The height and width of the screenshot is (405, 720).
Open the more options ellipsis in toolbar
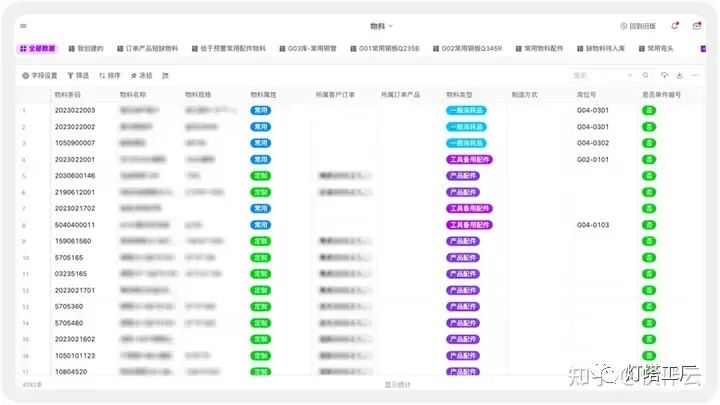695,75
